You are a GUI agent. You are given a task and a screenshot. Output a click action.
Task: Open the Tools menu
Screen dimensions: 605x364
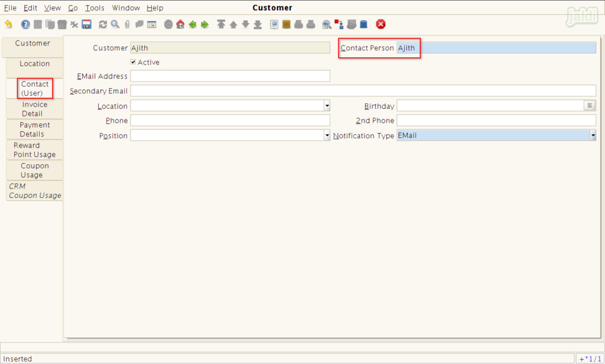click(95, 8)
